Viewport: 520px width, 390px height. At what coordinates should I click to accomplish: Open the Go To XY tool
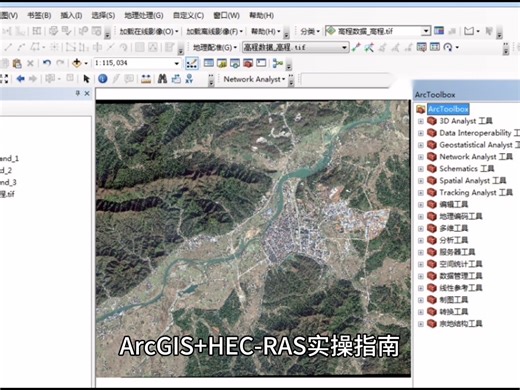pos(189,79)
